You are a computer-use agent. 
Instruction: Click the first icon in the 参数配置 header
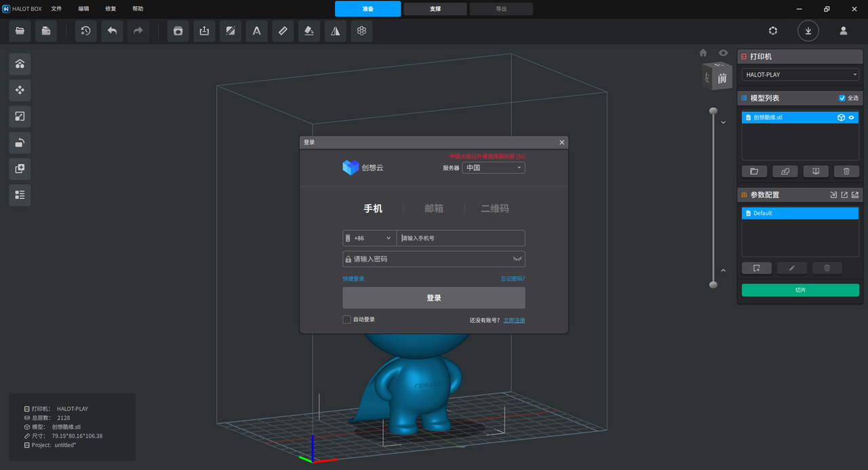point(833,195)
